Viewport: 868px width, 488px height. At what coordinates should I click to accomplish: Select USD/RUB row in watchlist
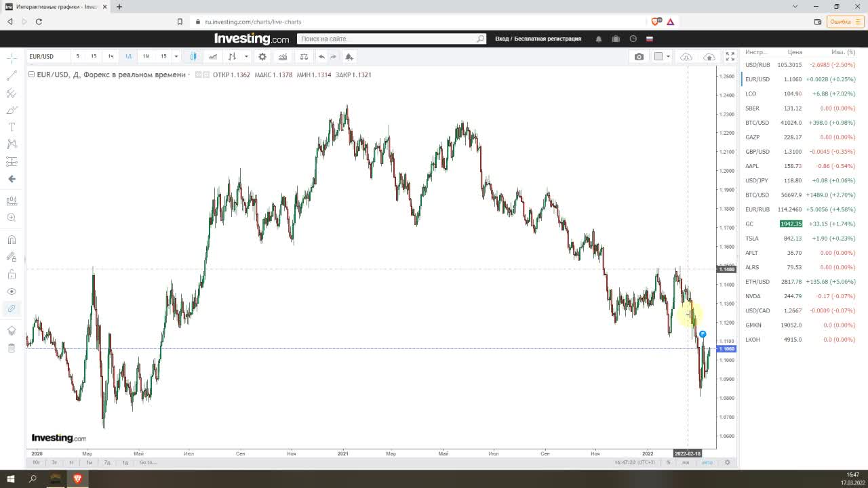click(x=800, y=65)
